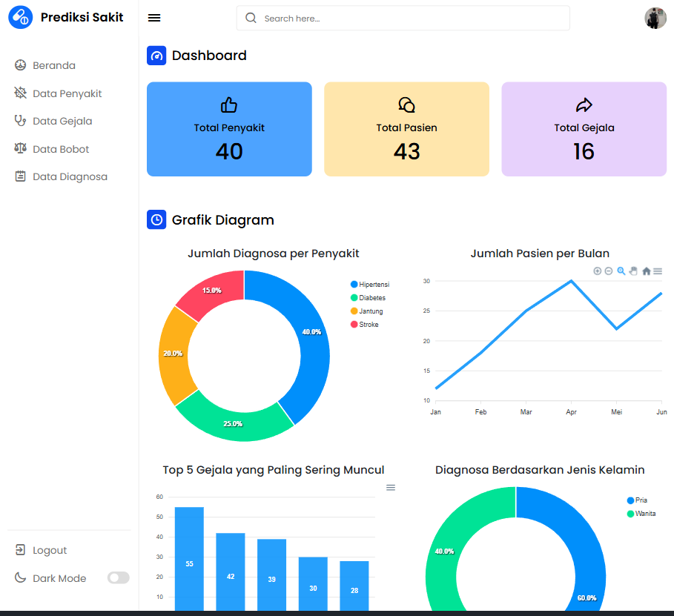674x616 pixels.
Task: Click the bar labeled 30
Action: pyautogui.click(x=313, y=584)
